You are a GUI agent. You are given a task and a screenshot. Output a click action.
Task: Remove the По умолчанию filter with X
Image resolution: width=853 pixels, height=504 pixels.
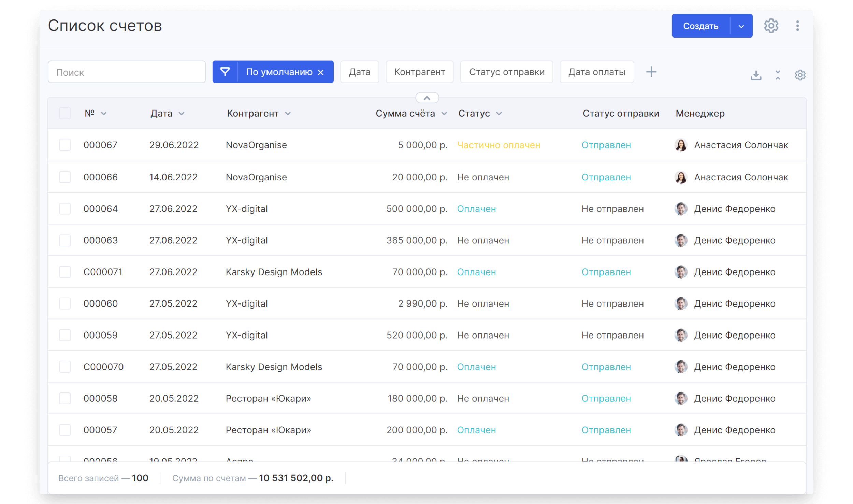(321, 72)
